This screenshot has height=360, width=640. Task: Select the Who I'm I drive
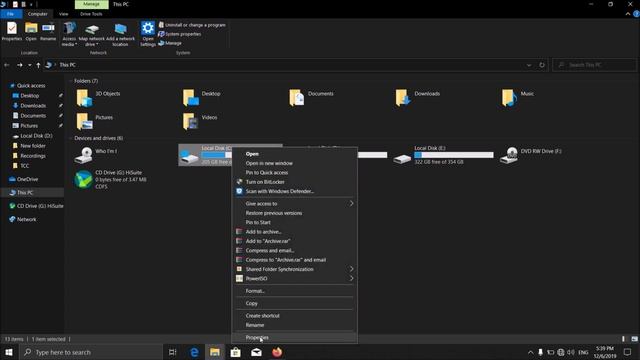[96, 155]
